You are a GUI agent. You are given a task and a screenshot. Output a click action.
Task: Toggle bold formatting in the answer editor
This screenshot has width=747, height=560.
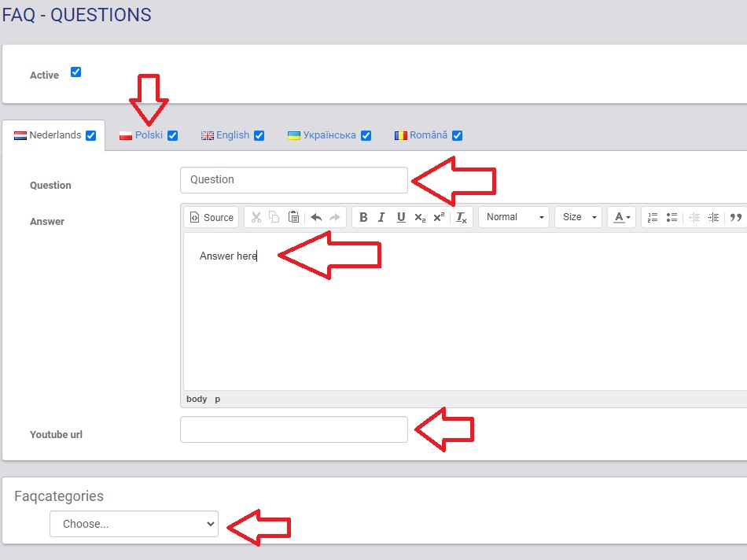click(363, 218)
